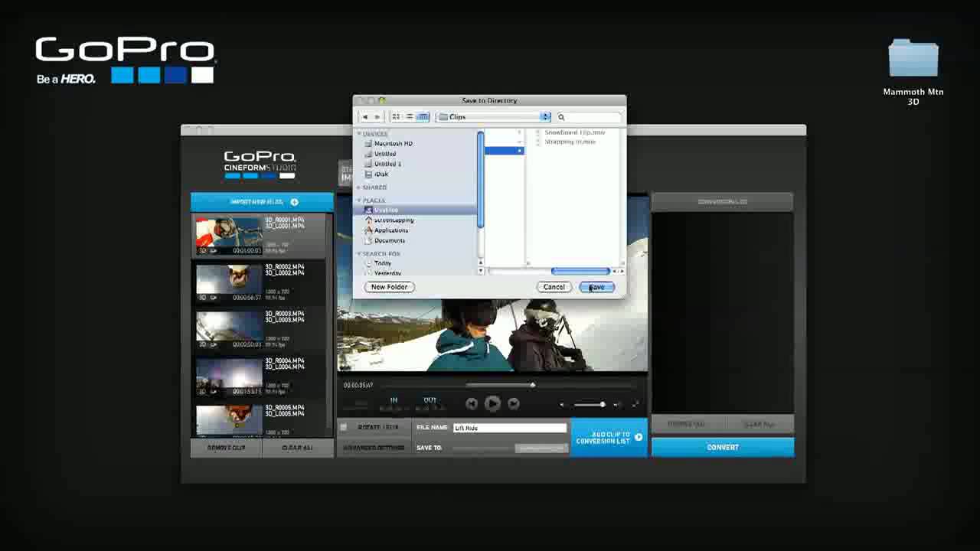Open Advanced Settings

click(374, 448)
